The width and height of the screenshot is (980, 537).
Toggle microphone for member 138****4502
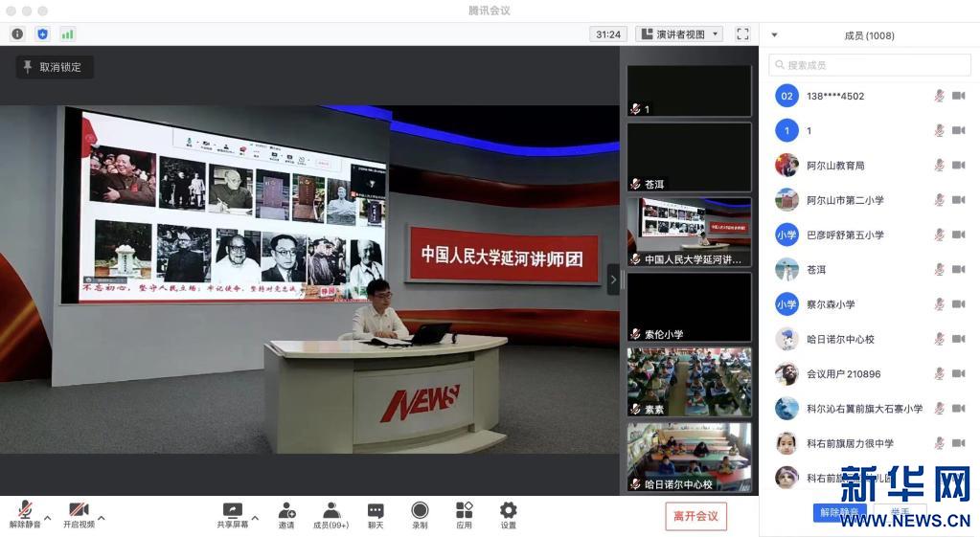pyautogui.click(x=939, y=96)
